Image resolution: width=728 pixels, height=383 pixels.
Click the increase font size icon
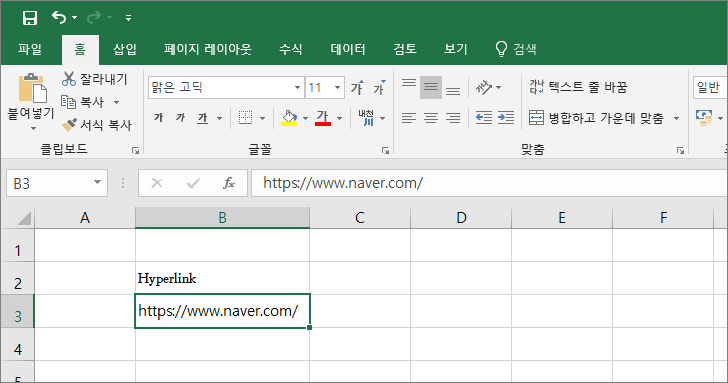tap(358, 87)
